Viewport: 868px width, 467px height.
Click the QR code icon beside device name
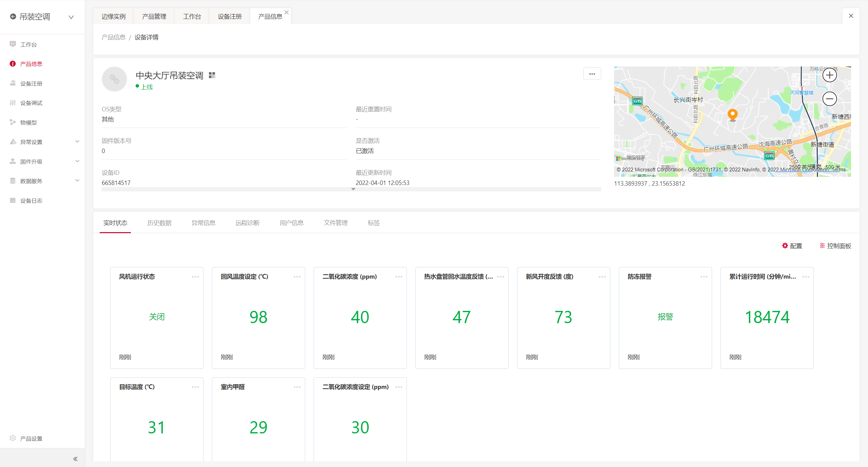[212, 75]
